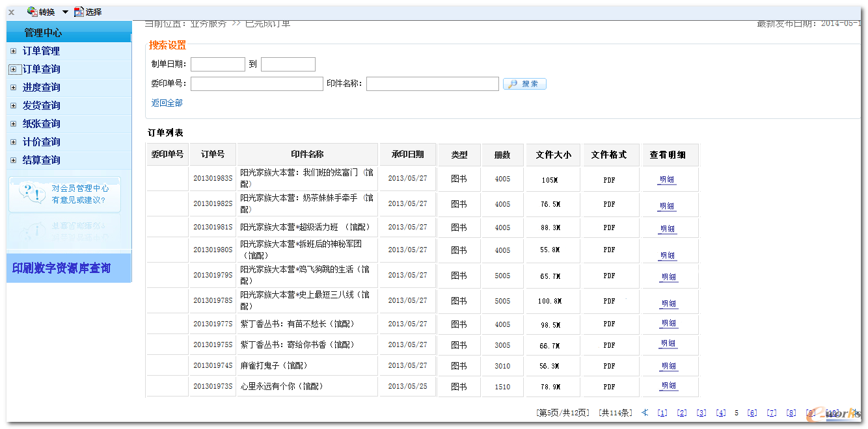Select order number 201301983S cell
868x429 pixels.
pos(213,179)
